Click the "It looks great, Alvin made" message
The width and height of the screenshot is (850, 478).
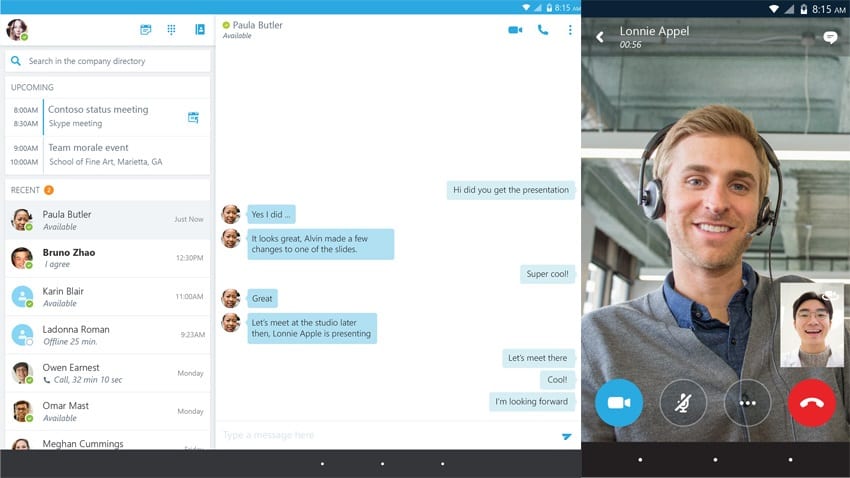pos(320,244)
